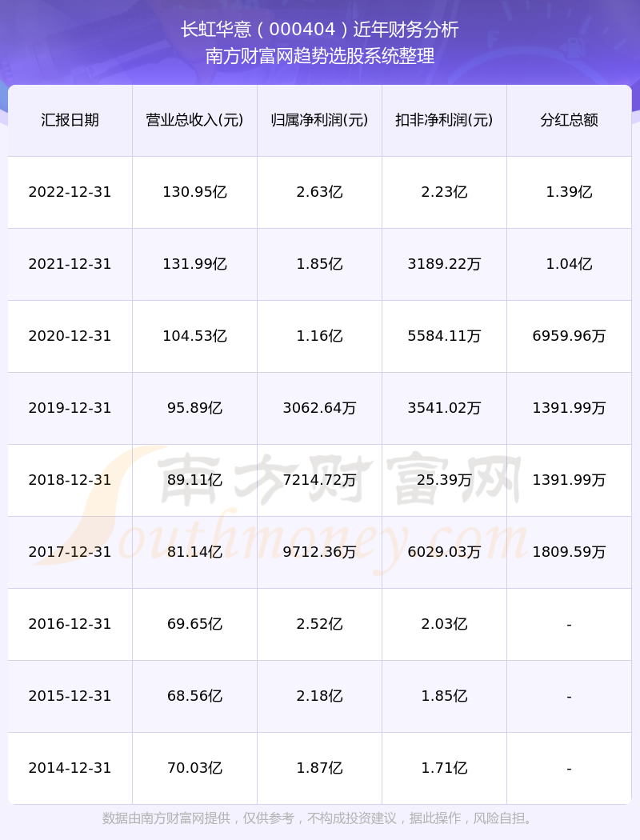Select the 6959.96万 dividend cell

tap(569, 336)
